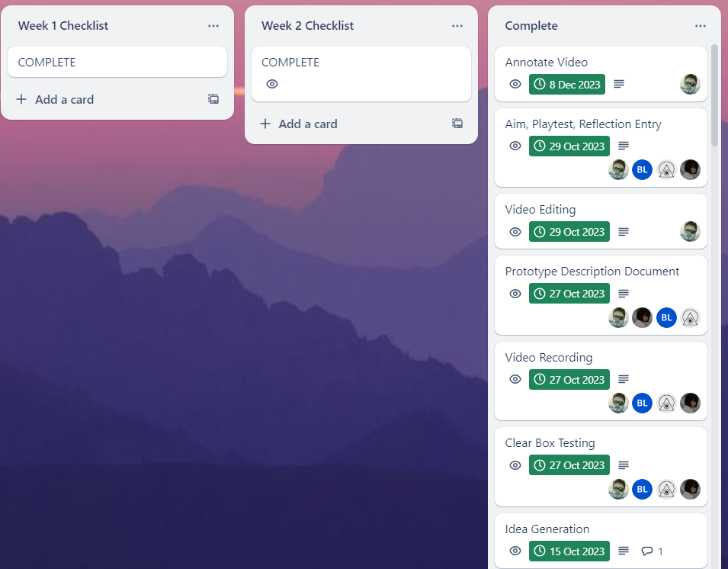Click BL avatar on Prototype Description Document card
The height and width of the screenshot is (569, 728).
[666, 317]
